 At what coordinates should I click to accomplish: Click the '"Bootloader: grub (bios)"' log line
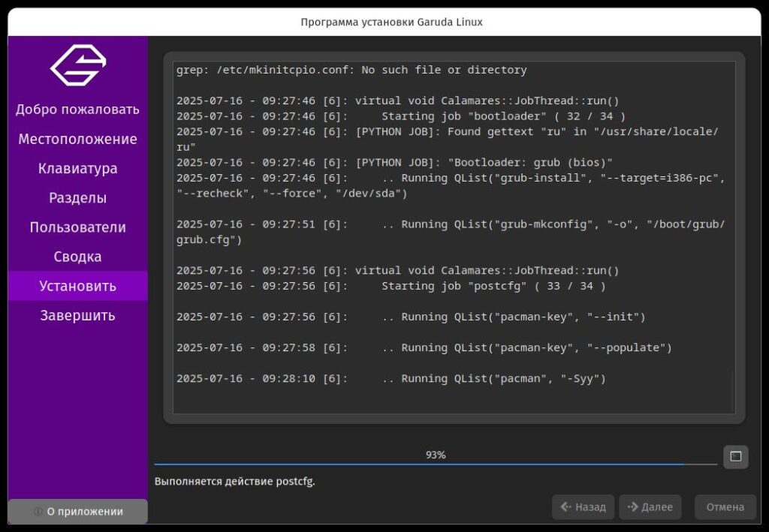395,163
